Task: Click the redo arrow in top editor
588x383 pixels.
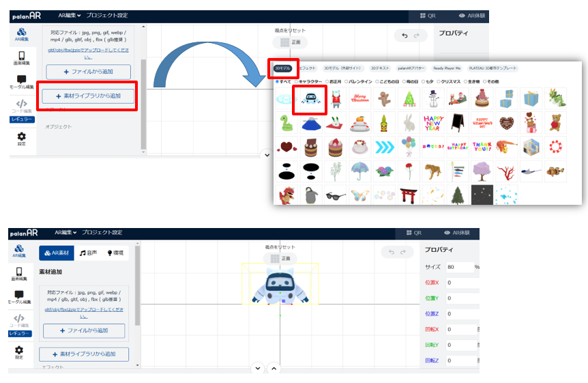Action: [x=416, y=36]
